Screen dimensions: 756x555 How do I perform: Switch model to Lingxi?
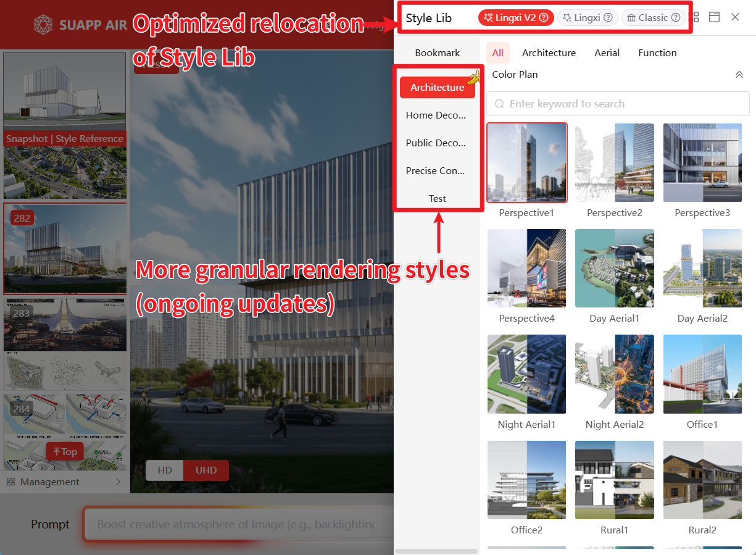click(587, 18)
